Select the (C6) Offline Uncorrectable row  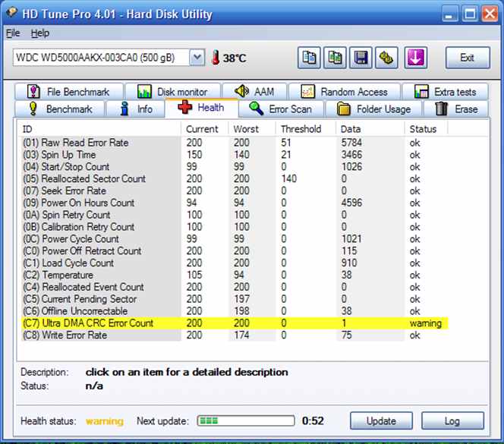tap(235, 311)
